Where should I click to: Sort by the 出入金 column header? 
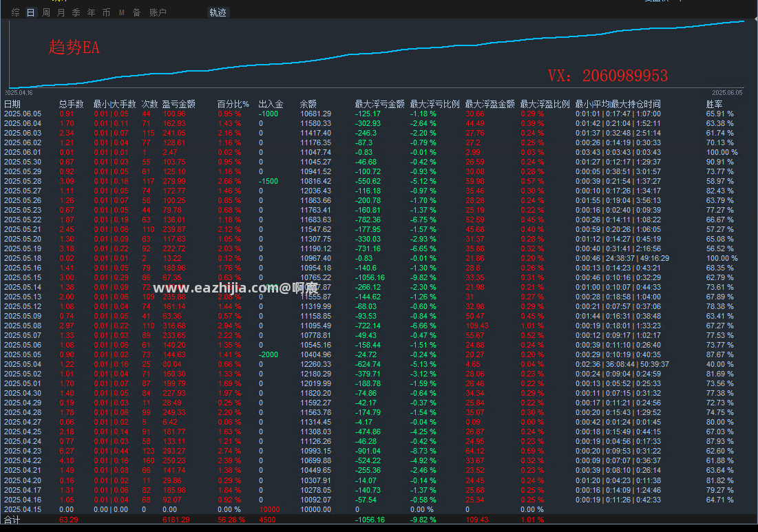coord(271,104)
